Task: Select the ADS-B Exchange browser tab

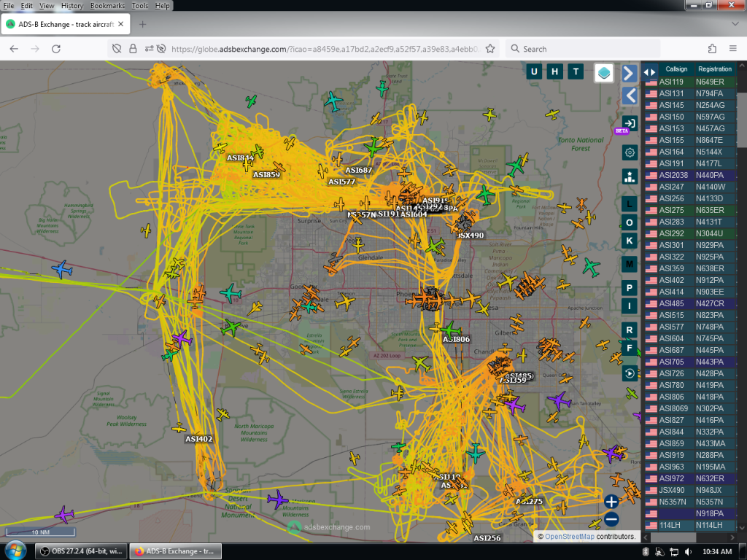Action: (x=65, y=24)
